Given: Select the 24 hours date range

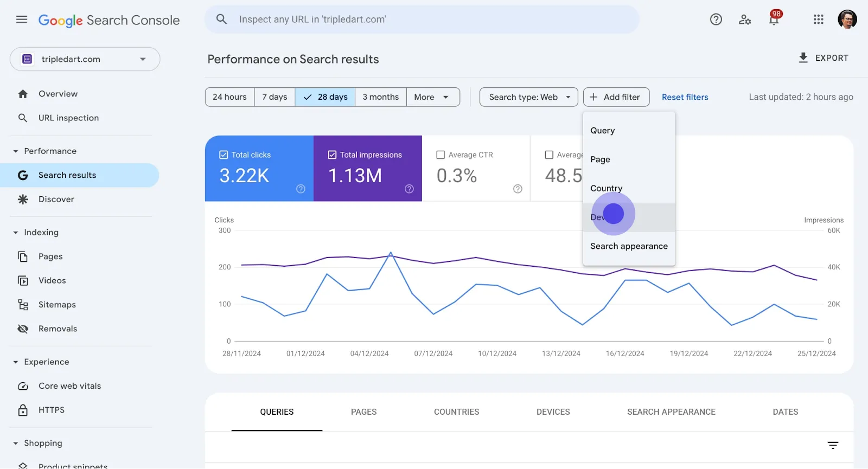Looking at the screenshot, I should [x=229, y=97].
